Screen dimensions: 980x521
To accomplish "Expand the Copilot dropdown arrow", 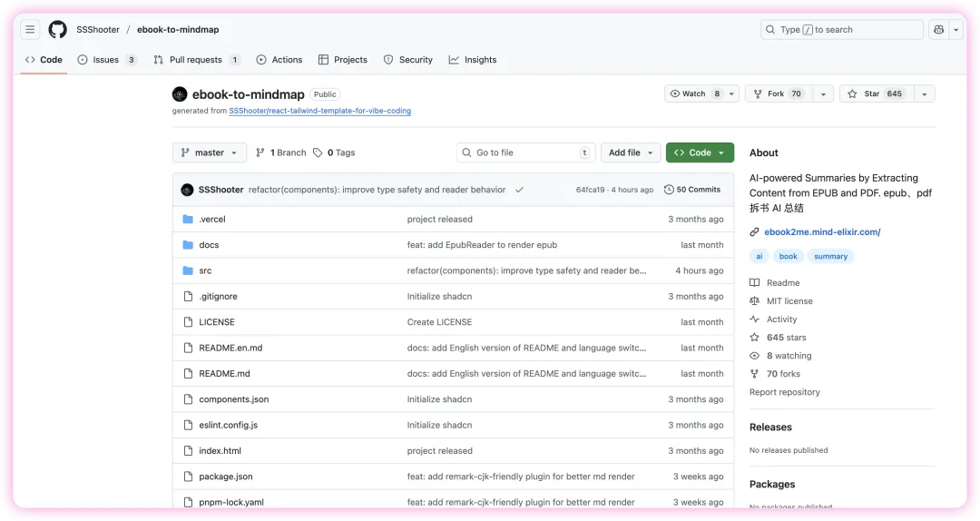I will point(956,29).
